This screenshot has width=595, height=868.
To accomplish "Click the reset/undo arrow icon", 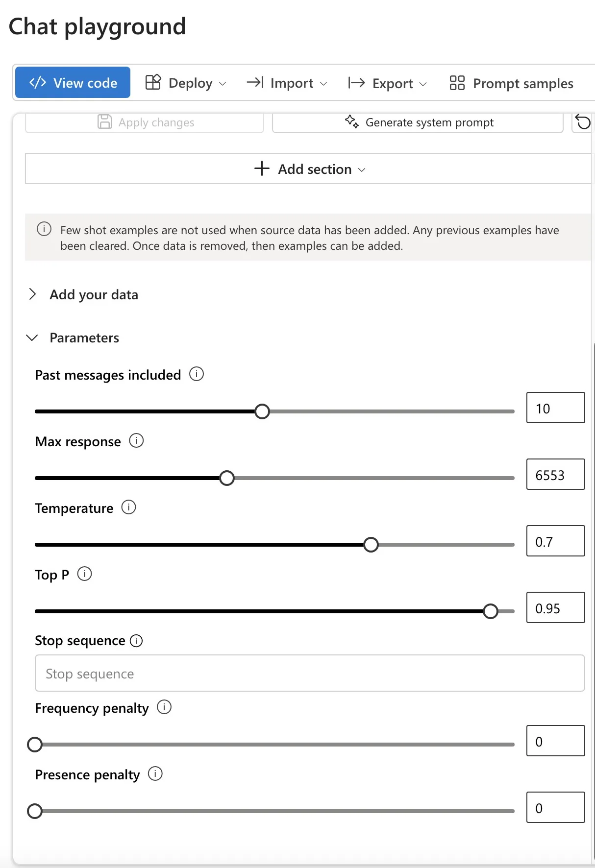I will tap(583, 122).
